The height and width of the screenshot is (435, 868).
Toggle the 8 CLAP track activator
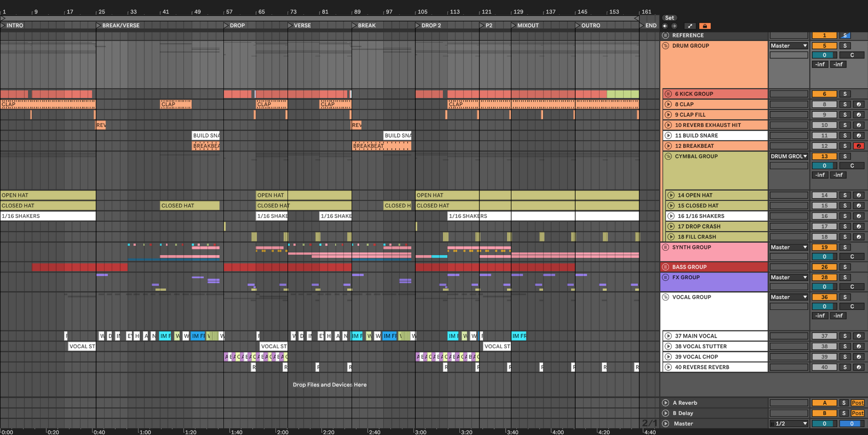pyautogui.click(x=824, y=104)
